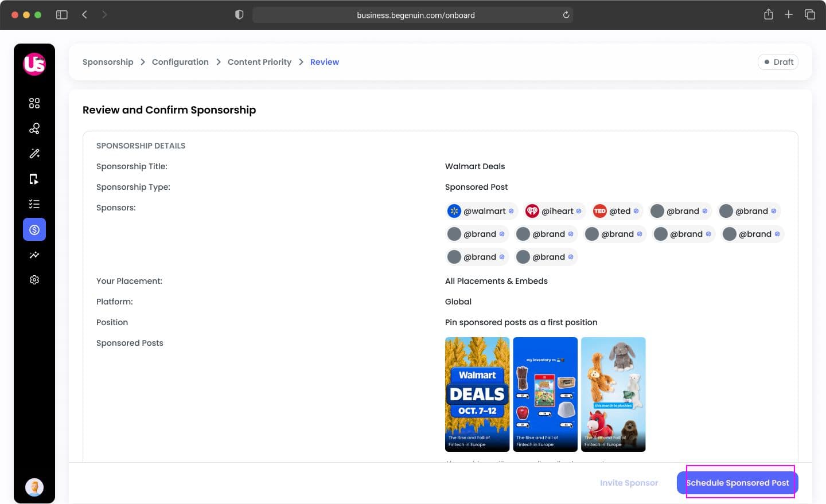The height and width of the screenshot is (504, 826).
Task: Click the SPONSORSHIP DETAILS section label
Action: pyautogui.click(x=141, y=146)
